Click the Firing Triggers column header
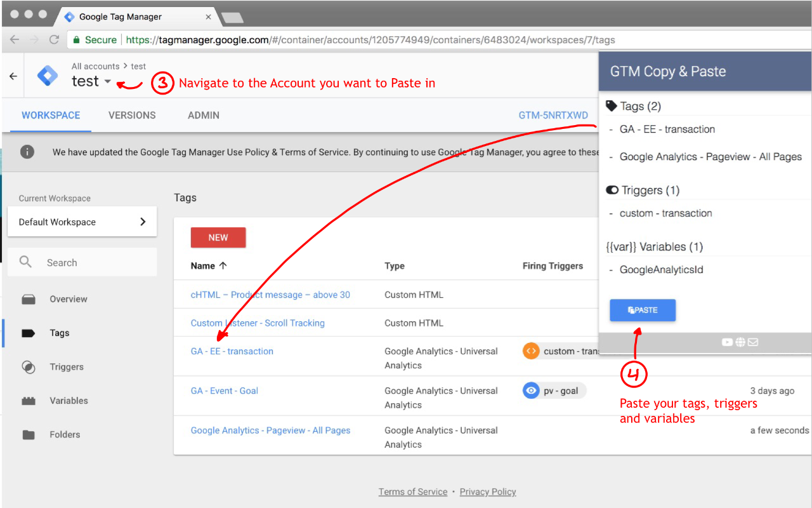 [x=553, y=265]
